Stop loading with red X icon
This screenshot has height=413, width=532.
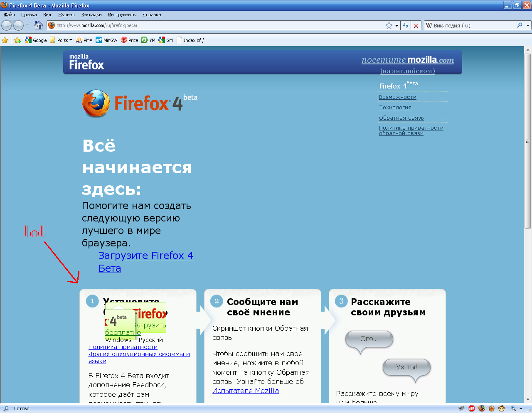tap(416, 25)
